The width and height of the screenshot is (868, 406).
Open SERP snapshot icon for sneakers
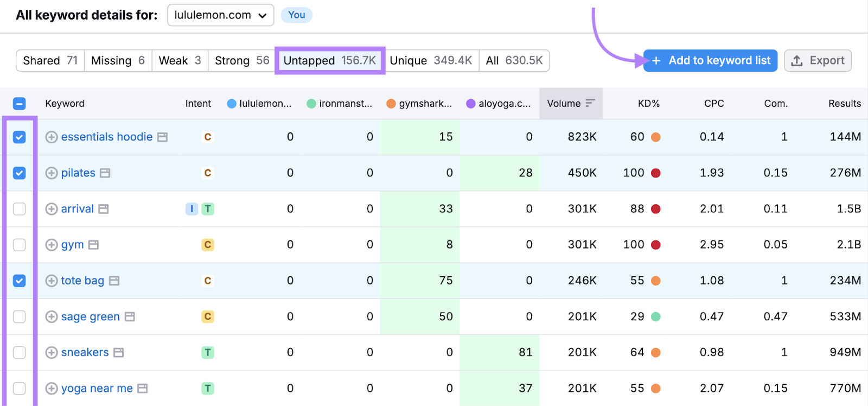[119, 352]
